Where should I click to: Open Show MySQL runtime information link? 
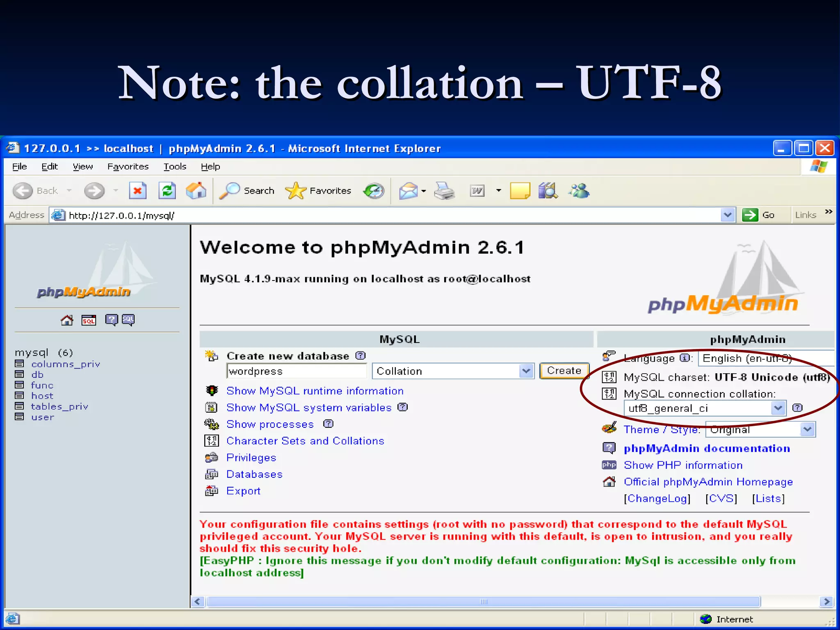[315, 391]
